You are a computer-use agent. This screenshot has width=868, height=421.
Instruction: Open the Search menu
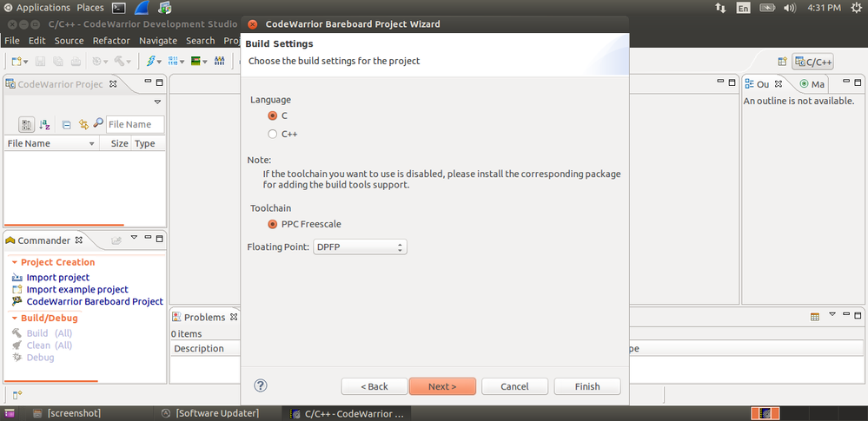pos(201,41)
